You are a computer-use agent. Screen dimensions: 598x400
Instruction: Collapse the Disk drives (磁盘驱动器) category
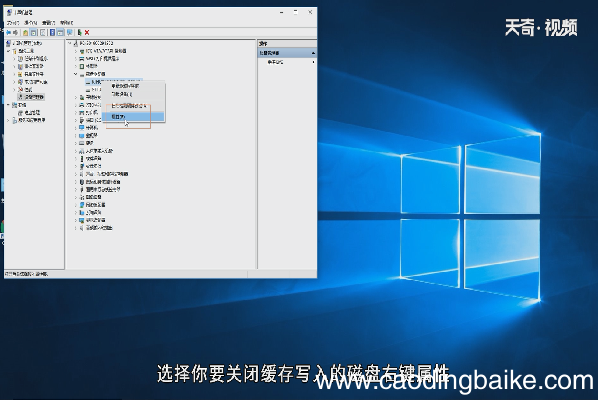coord(76,74)
